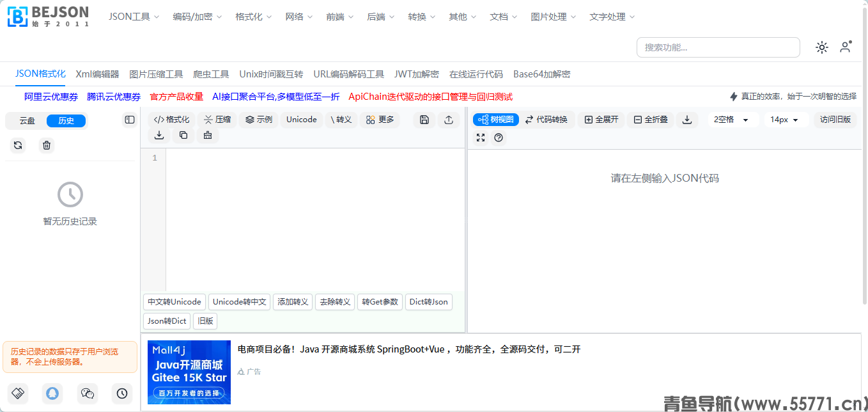Click the 中文转Unicode button
The width and height of the screenshot is (868, 412).
tap(174, 302)
